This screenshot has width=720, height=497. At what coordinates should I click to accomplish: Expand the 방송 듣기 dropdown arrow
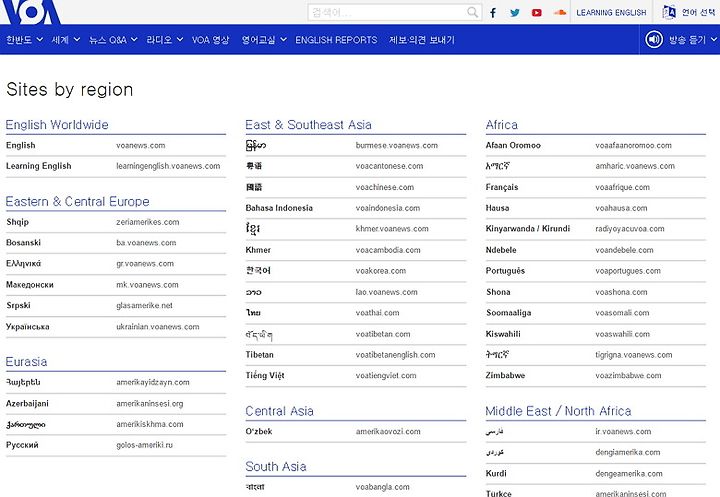713,40
